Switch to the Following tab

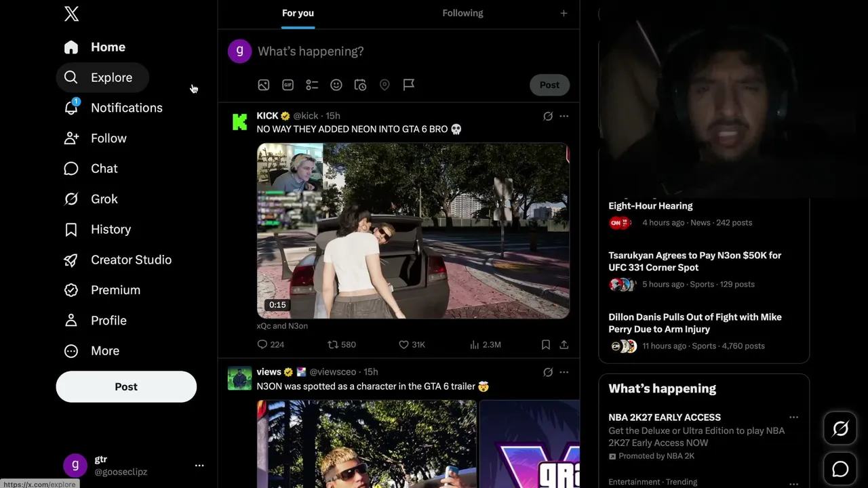pos(462,13)
